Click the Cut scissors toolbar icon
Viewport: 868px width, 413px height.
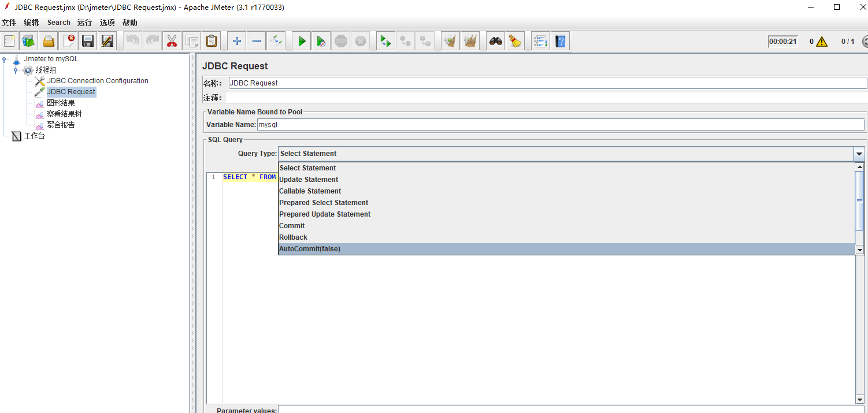click(x=172, y=41)
